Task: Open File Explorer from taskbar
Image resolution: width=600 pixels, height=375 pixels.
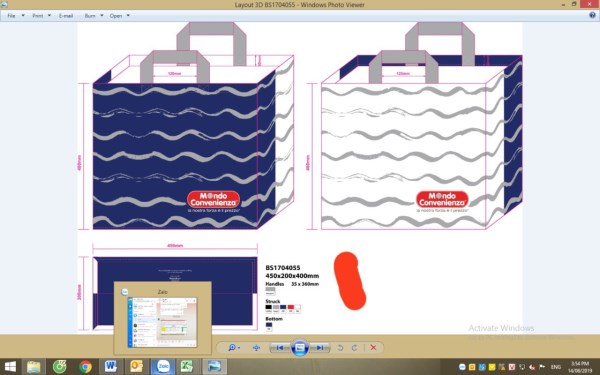Action: point(34,367)
